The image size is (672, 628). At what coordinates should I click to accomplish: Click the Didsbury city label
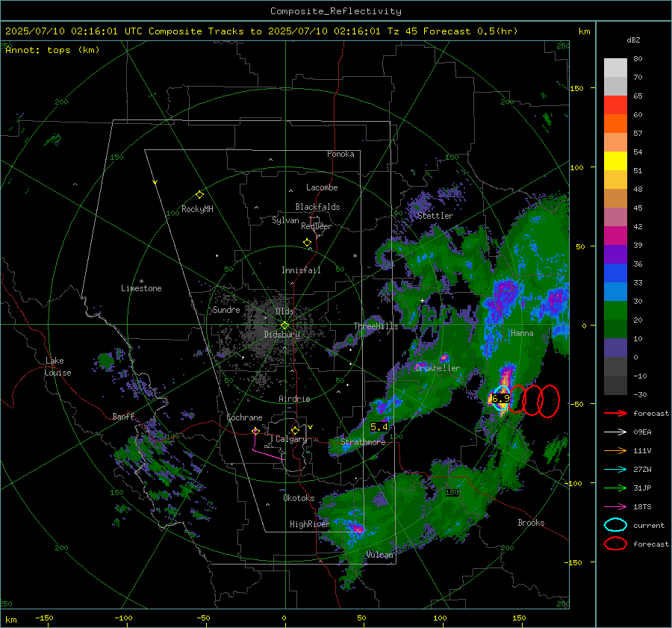(281, 335)
